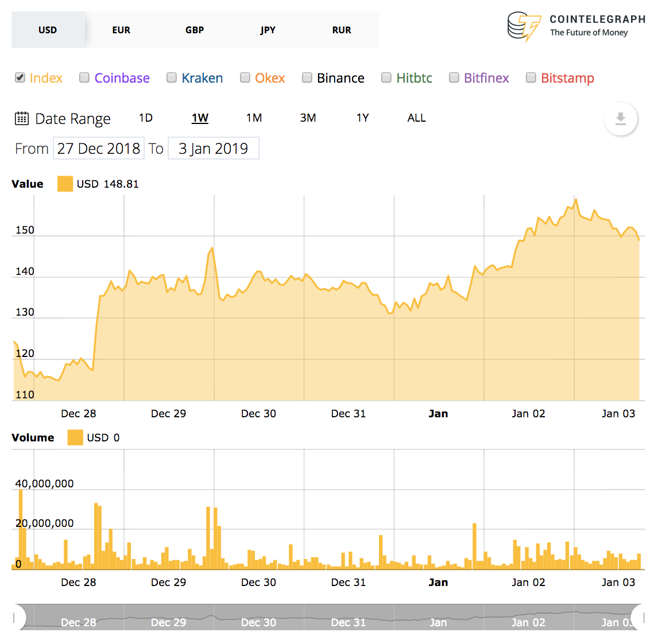Select the JPY currency tab
The width and height of the screenshot is (658, 644).
268,30
